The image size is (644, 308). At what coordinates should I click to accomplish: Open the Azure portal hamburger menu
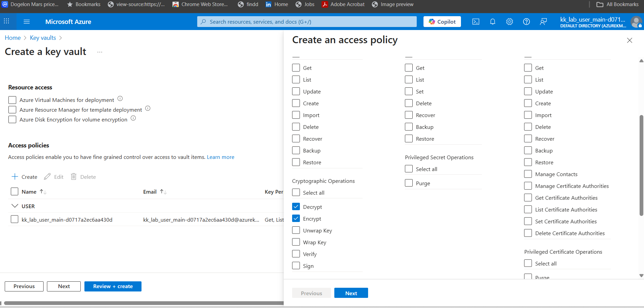pos(27,22)
